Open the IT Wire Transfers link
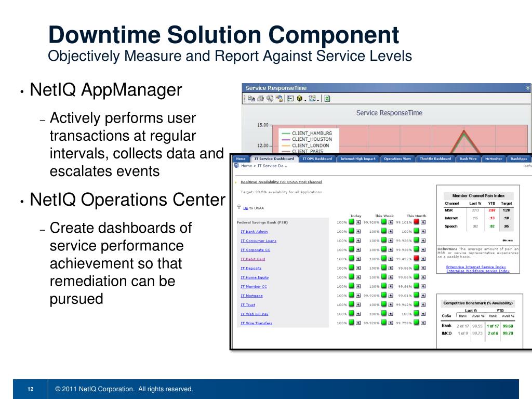 point(256,323)
